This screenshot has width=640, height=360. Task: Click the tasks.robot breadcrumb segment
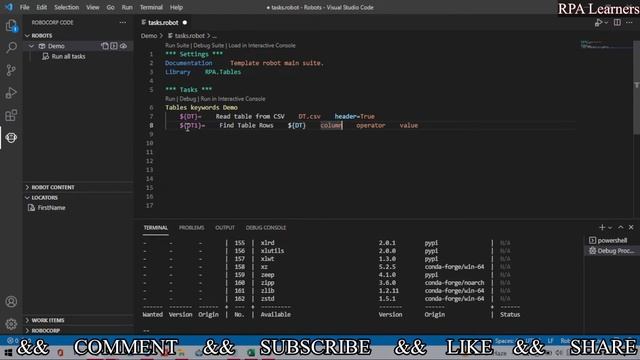pos(189,36)
